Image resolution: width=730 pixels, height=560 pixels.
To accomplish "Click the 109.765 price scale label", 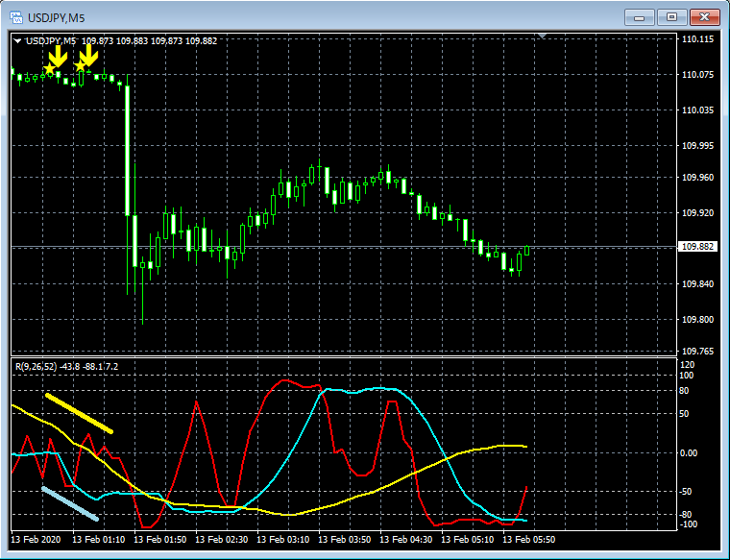I will 697,352.
